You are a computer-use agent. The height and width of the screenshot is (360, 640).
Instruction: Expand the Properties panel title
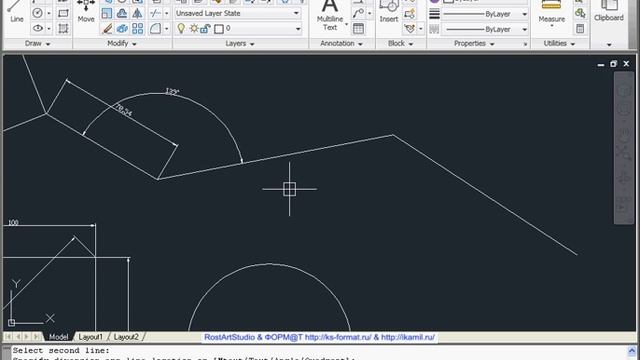[x=474, y=43]
